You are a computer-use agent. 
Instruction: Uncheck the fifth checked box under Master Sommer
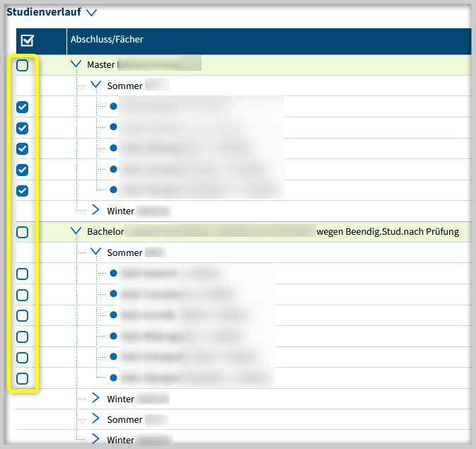tap(23, 191)
